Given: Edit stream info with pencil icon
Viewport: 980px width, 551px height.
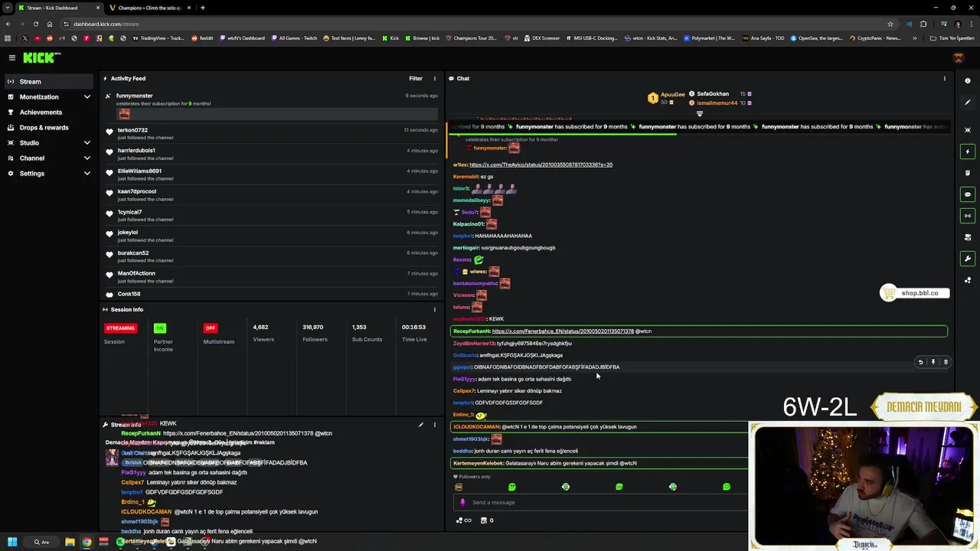Looking at the screenshot, I should tap(420, 425).
